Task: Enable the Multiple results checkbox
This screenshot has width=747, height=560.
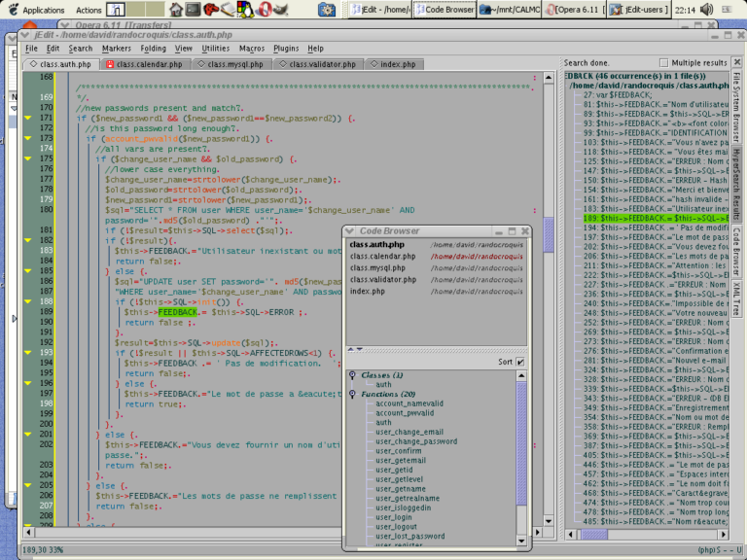Action: tap(662, 62)
